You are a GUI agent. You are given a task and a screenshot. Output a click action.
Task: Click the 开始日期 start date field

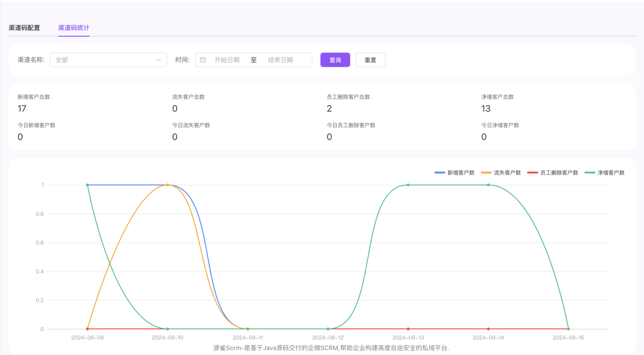[x=227, y=60]
